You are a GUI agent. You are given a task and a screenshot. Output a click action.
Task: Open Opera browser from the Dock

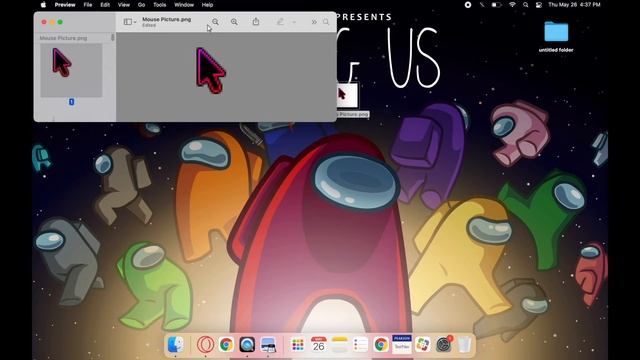[x=205, y=344]
